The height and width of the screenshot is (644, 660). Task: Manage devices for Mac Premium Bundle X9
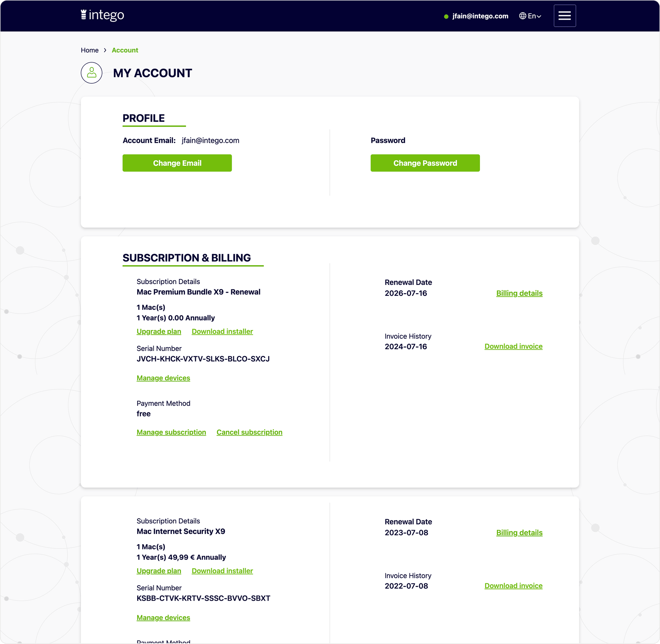point(163,378)
